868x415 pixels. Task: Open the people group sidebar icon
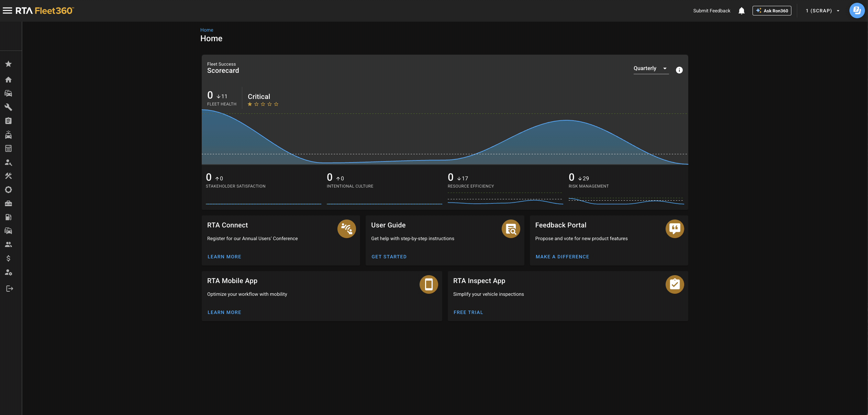[x=9, y=245]
